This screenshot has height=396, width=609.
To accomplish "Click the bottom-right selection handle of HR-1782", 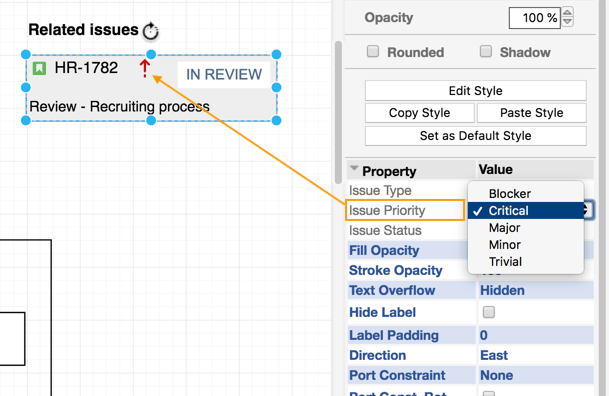I will click(x=277, y=121).
